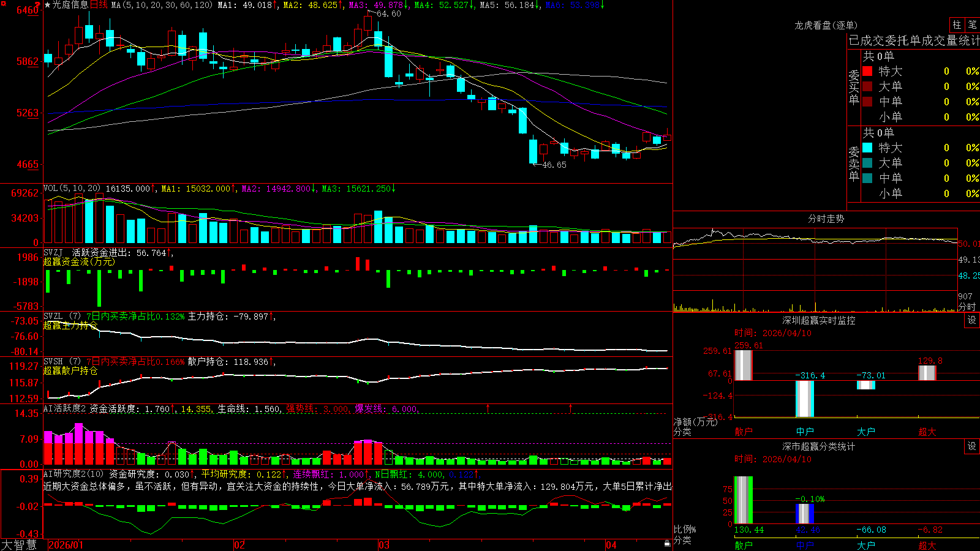Viewport: 980px width, 551px height.
Task: Switch 龙虎看盘 to 柱 view
Action: tap(957, 24)
